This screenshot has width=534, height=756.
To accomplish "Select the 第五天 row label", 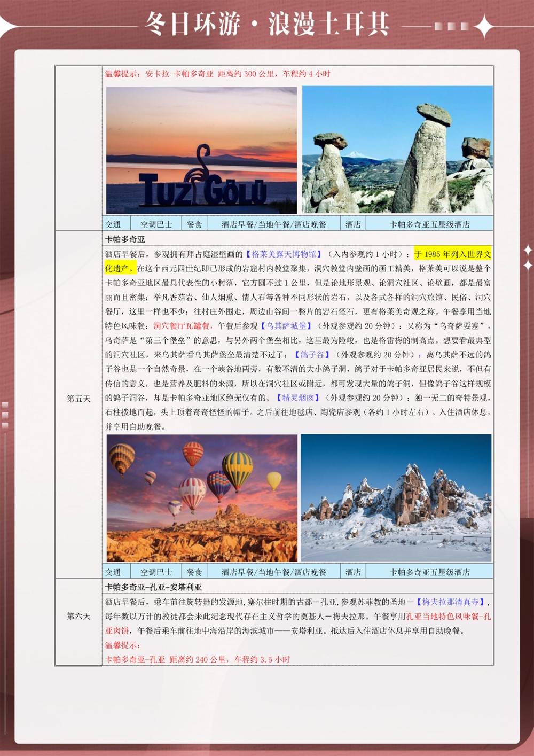I will pyautogui.click(x=78, y=399).
